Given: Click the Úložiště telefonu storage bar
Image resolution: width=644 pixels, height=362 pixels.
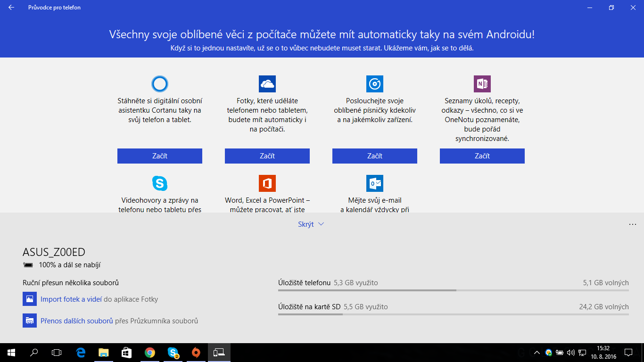Looking at the screenshot, I should [x=453, y=290].
